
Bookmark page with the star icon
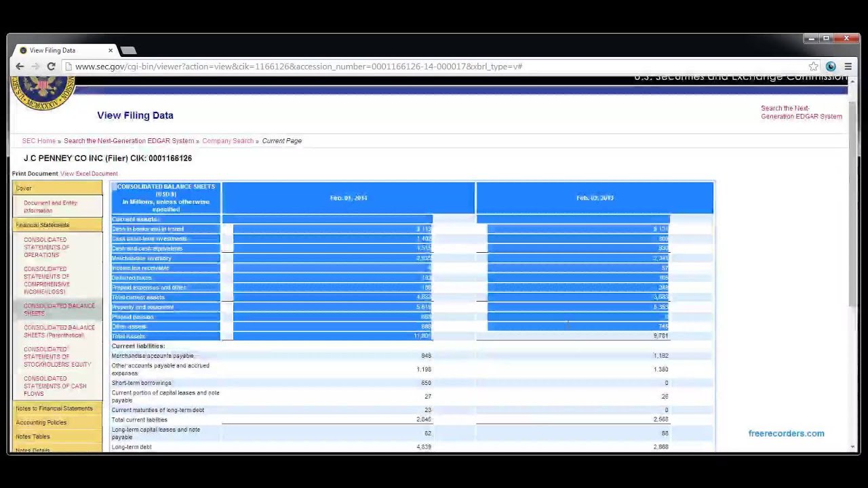pyautogui.click(x=813, y=66)
